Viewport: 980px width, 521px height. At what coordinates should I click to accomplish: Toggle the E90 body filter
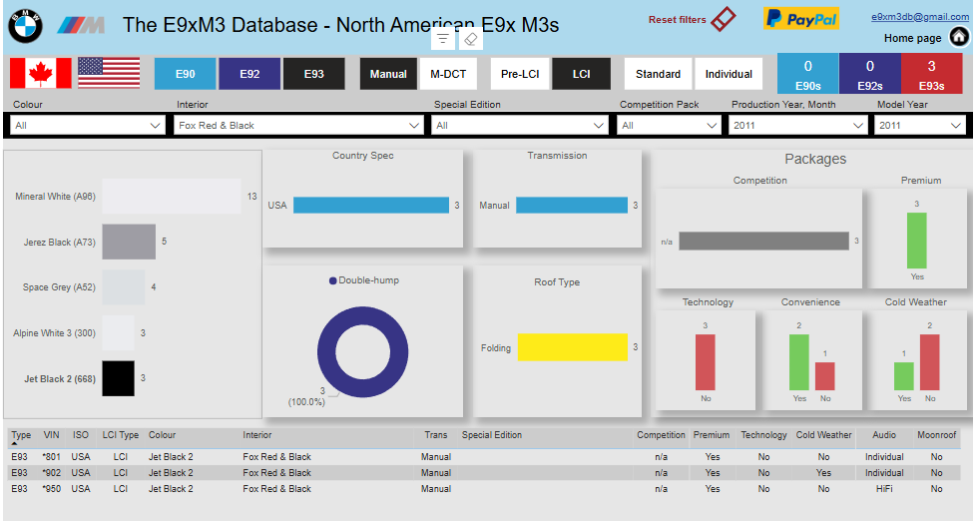185,74
